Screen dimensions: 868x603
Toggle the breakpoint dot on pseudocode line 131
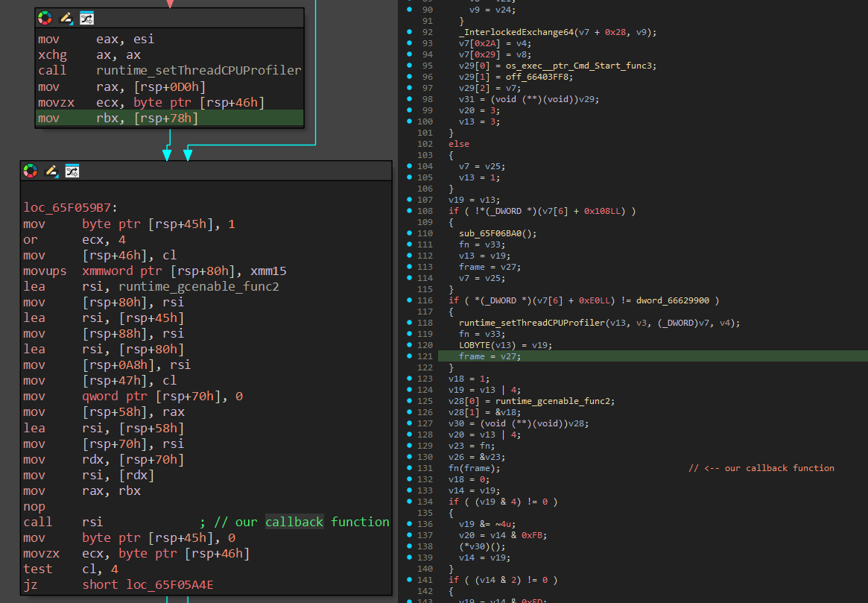[411, 468]
